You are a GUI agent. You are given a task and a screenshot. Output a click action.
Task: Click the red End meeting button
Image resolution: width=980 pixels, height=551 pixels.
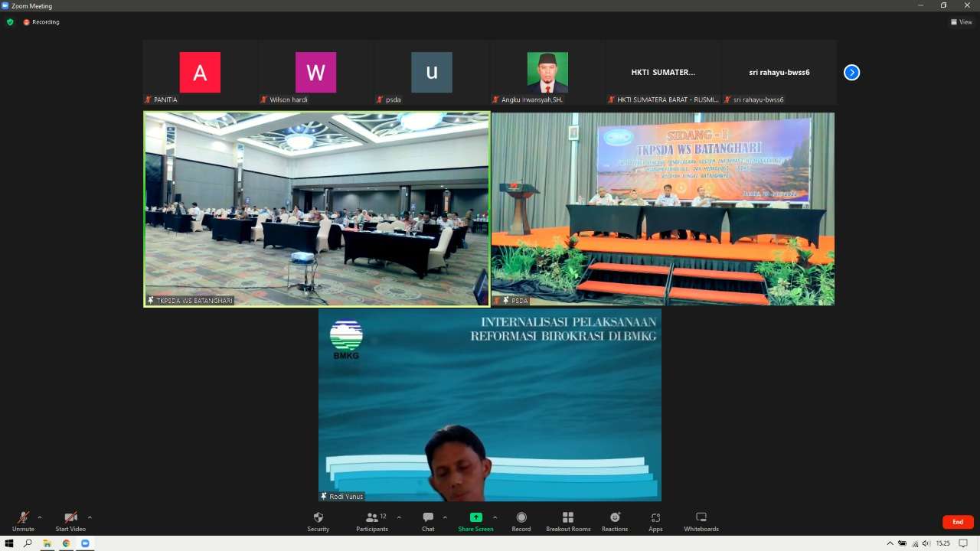tap(958, 522)
